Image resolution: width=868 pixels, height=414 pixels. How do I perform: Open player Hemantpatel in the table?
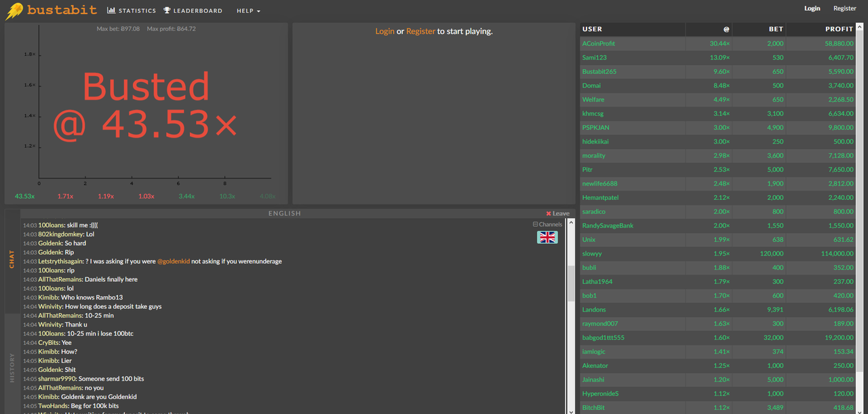tap(600, 197)
